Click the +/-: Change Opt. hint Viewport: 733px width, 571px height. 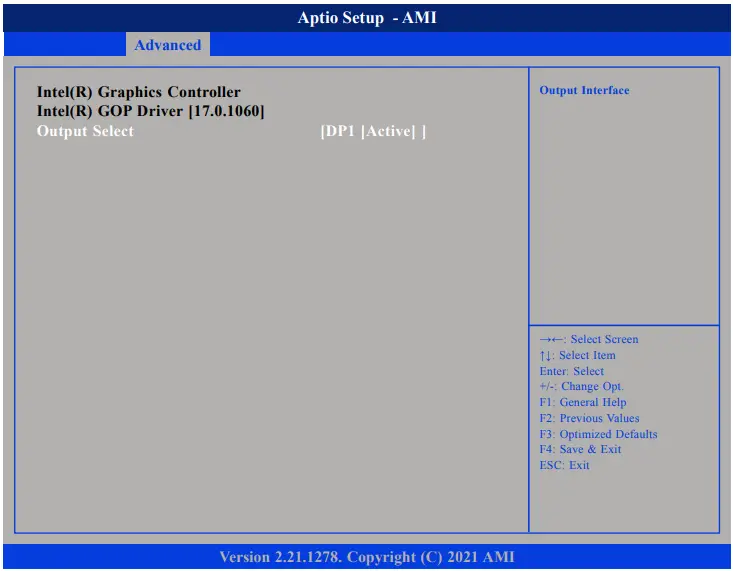(x=582, y=387)
